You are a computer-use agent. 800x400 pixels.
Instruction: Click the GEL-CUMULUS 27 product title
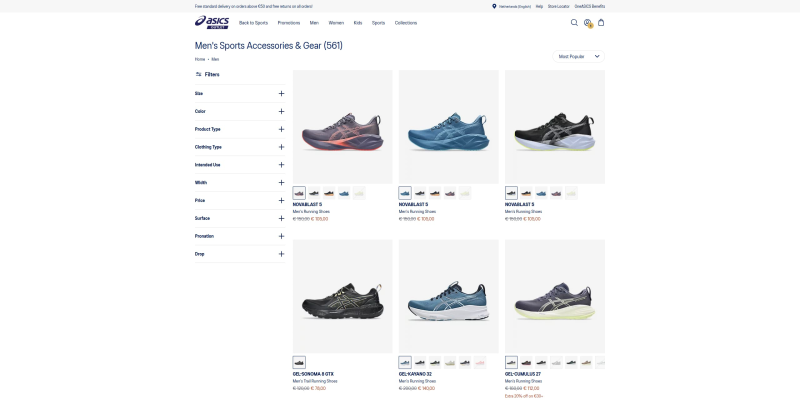(x=523, y=374)
